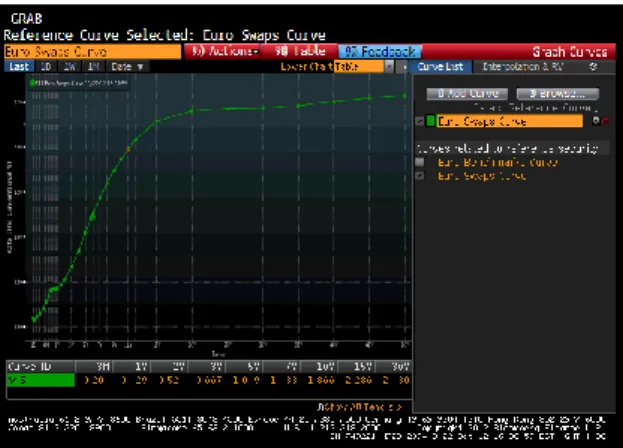The height and width of the screenshot is (448, 623).
Task: Open the gear settings icon near Interpolation tab
Action: click(x=593, y=67)
